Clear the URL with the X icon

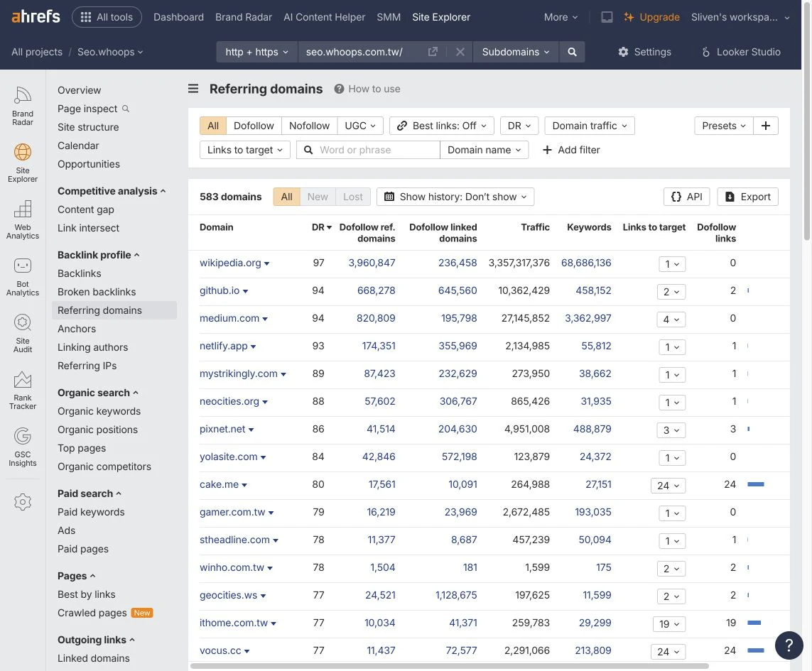[460, 52]
